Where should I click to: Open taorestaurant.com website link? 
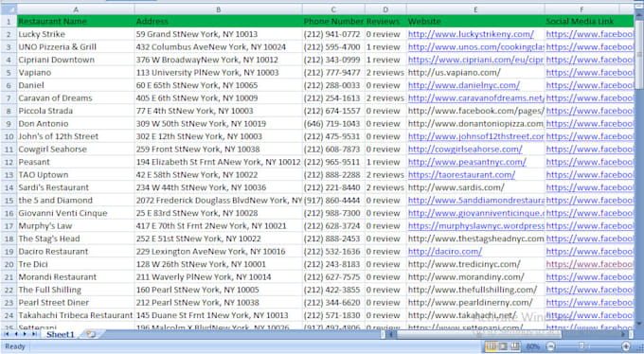[x=461, y=174]
